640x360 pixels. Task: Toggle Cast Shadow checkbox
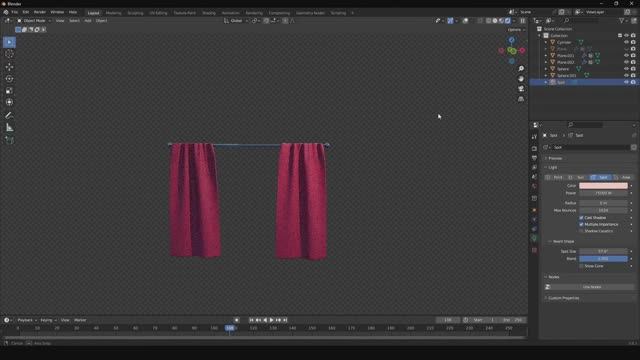point(581,218)
